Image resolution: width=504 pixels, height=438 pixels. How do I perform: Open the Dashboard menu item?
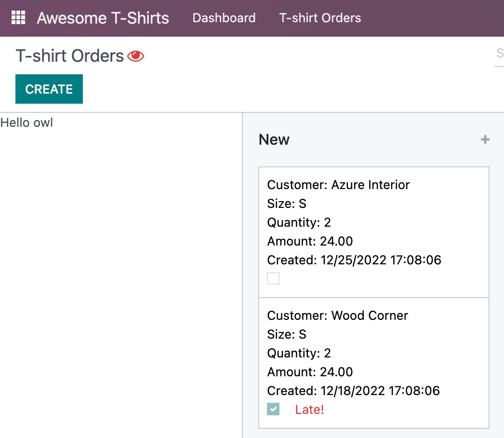point(224,18)
